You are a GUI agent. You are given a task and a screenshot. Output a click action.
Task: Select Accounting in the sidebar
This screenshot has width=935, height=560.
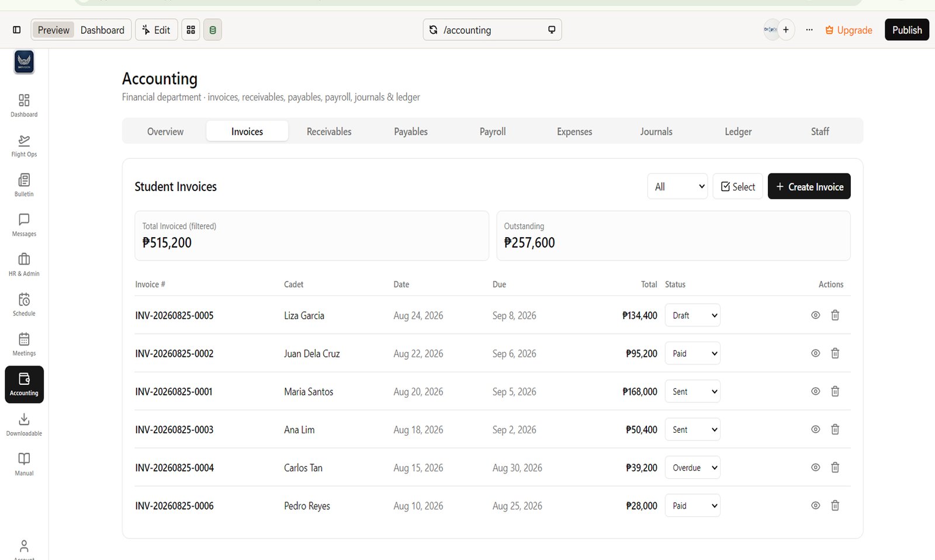(24, 384)
